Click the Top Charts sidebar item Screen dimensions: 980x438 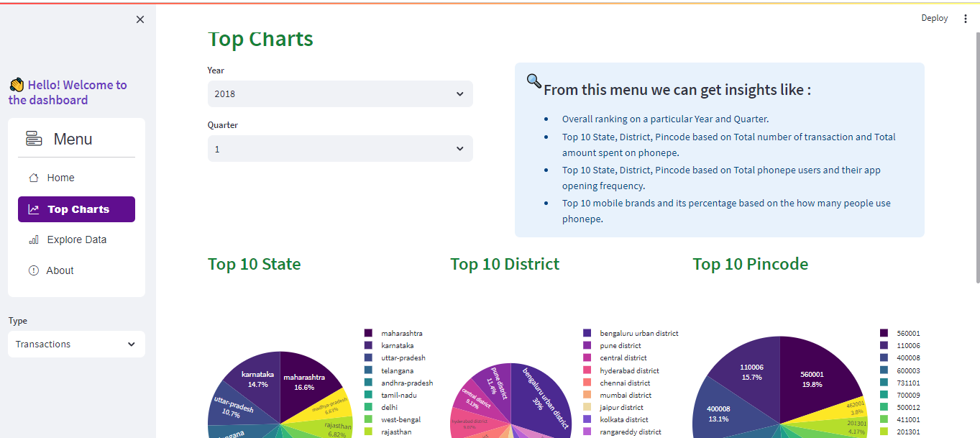click(x=76, y=209)
